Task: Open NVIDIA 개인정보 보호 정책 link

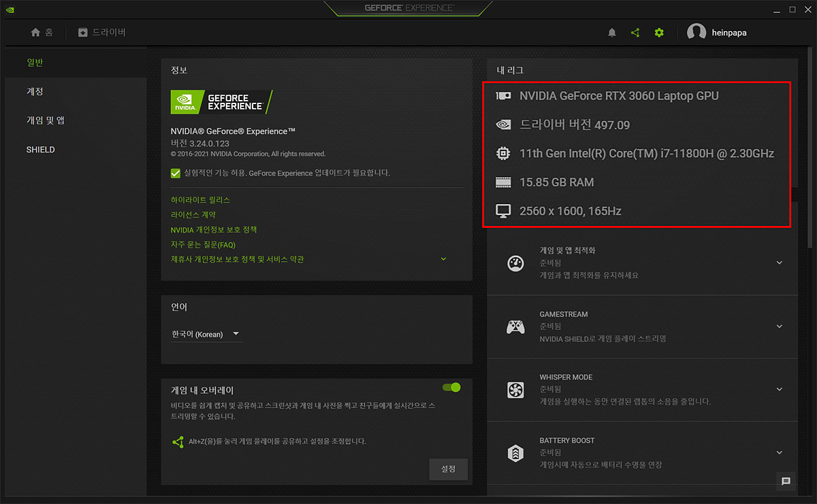Action: (214, 230)
